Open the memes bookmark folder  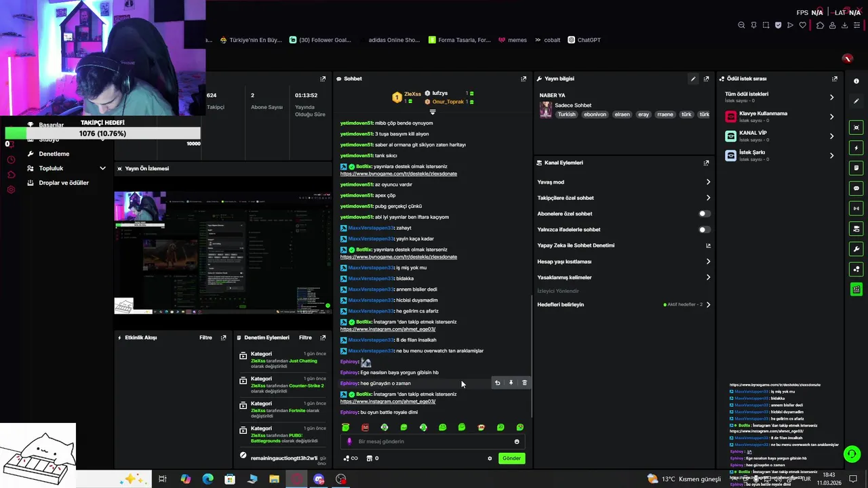(513, 40)
